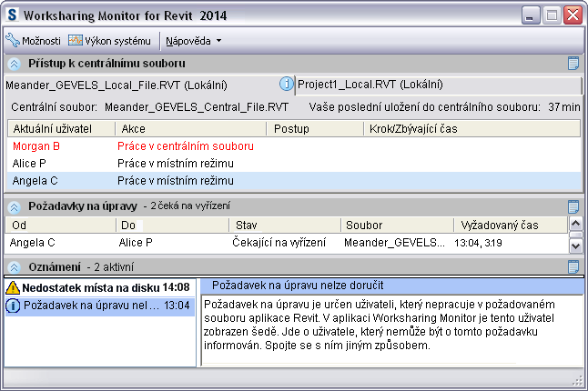588x391 pixels.
Task: Sort by Aktuální uživatel column header
Action: 61,129
